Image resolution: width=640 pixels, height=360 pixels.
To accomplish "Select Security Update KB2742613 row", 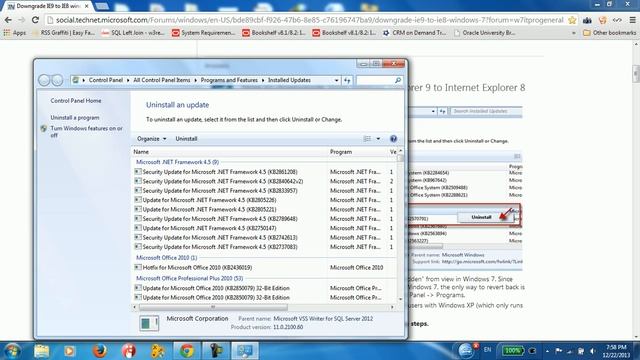I will [264, 238].
